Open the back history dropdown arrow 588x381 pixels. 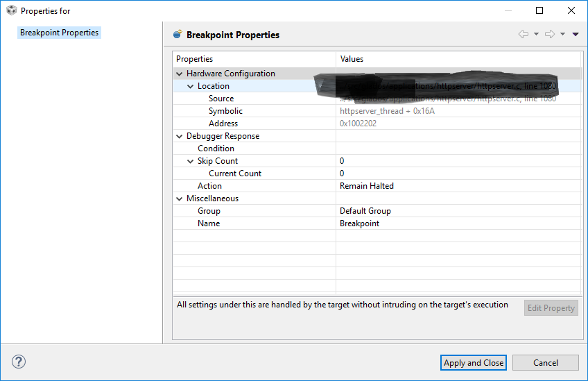(536, 34)
